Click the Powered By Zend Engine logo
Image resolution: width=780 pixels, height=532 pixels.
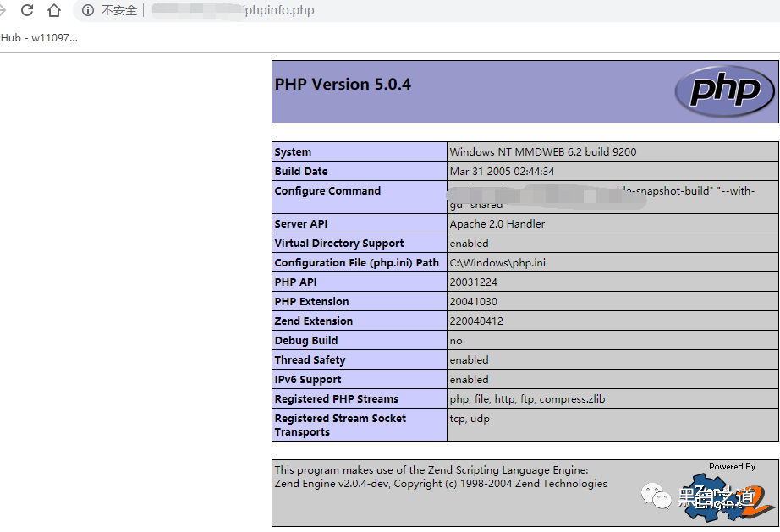click(x=731, y=495)
